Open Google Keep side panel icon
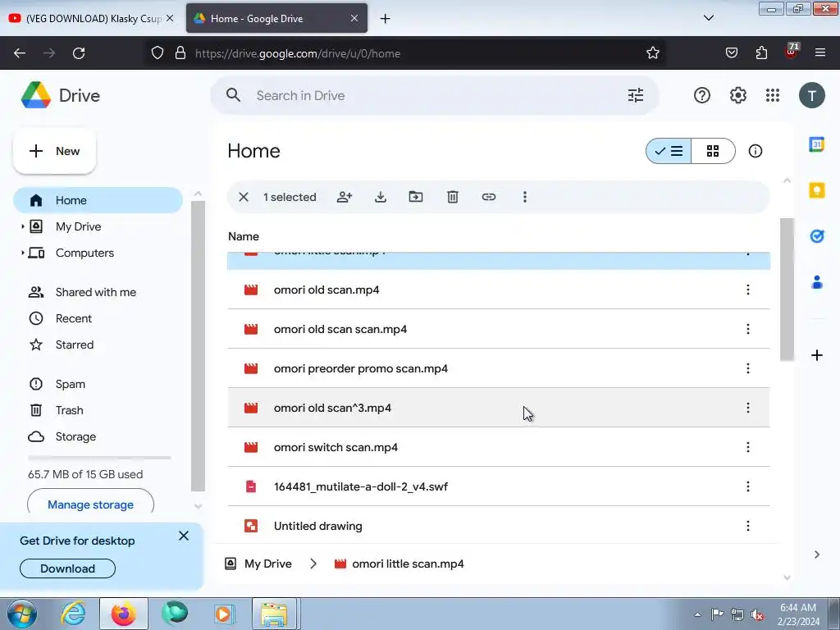 (816, 190)
